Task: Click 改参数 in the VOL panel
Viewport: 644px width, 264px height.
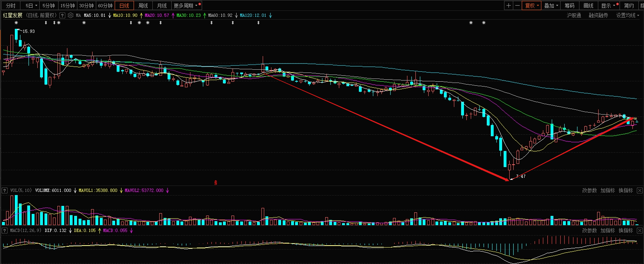Action: pos(589,190)
